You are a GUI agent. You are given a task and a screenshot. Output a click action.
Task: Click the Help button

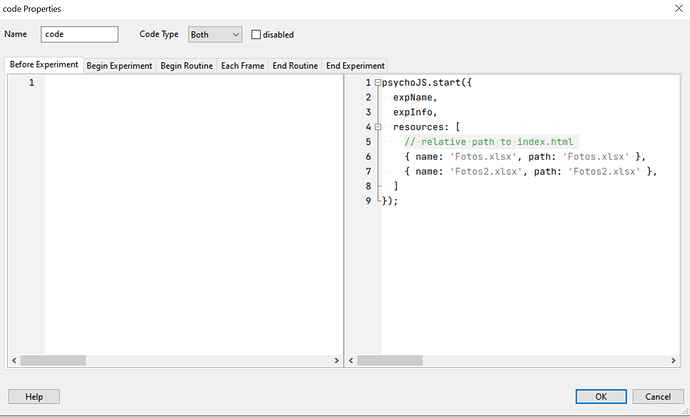point(34,396)
